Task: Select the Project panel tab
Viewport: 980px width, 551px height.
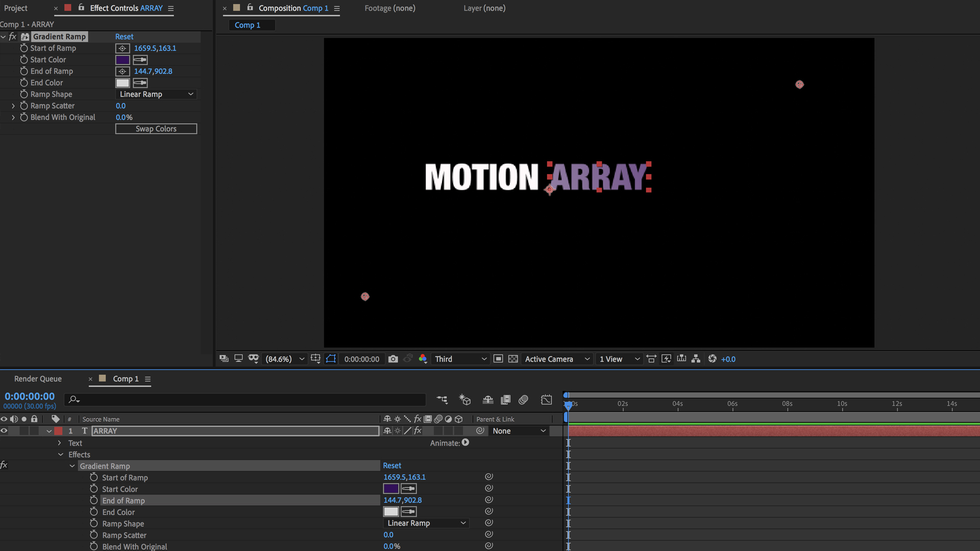Action: click(x=15, y=8)
